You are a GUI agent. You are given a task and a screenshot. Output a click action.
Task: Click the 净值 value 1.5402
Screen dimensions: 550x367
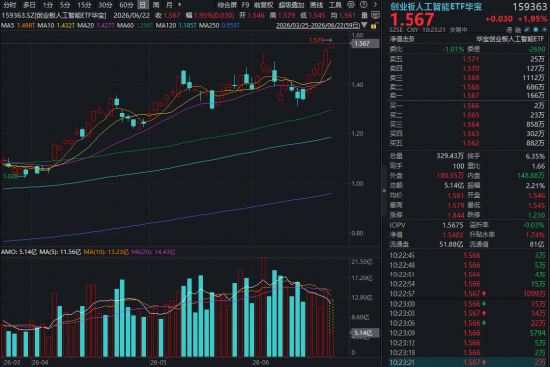[453, 234]
